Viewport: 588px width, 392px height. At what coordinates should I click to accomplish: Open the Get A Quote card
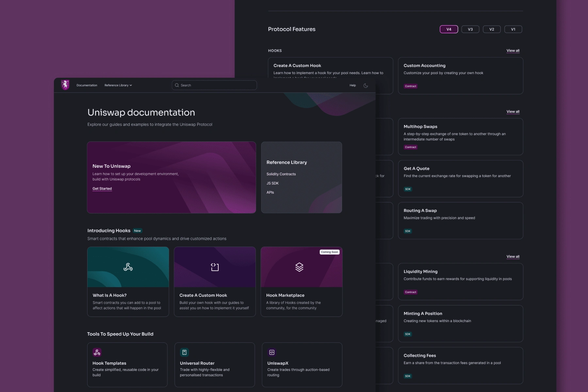[461, 179]
